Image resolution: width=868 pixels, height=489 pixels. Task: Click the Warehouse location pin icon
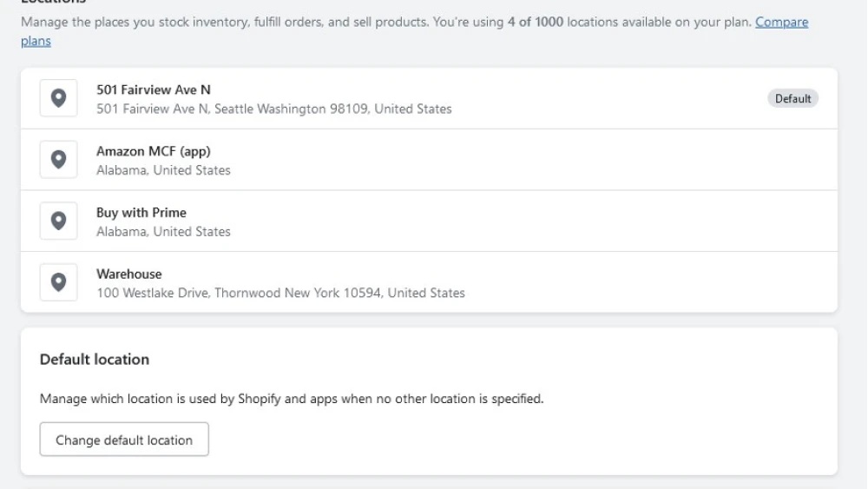click(58, 282)
